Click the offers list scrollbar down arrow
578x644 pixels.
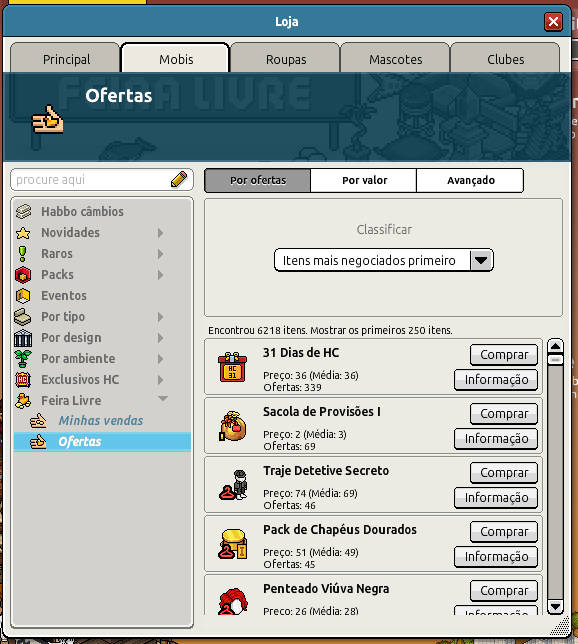(555, 606)
